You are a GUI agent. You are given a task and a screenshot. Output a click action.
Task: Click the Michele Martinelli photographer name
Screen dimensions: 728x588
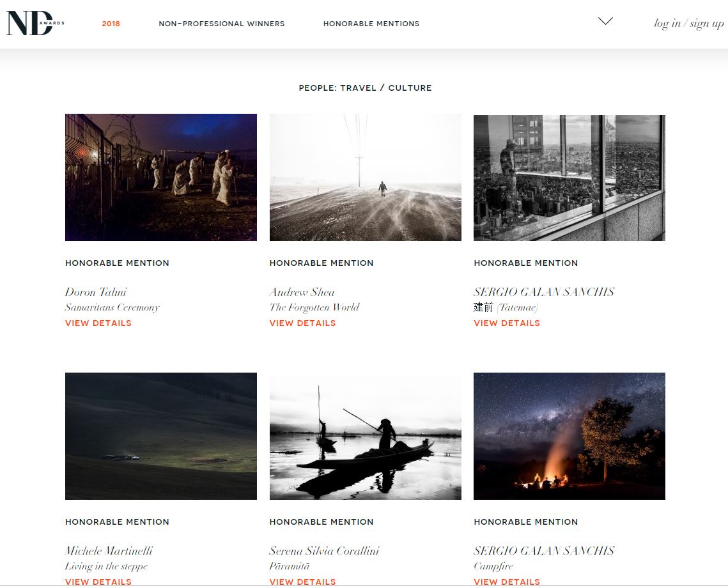pos(109,551)
